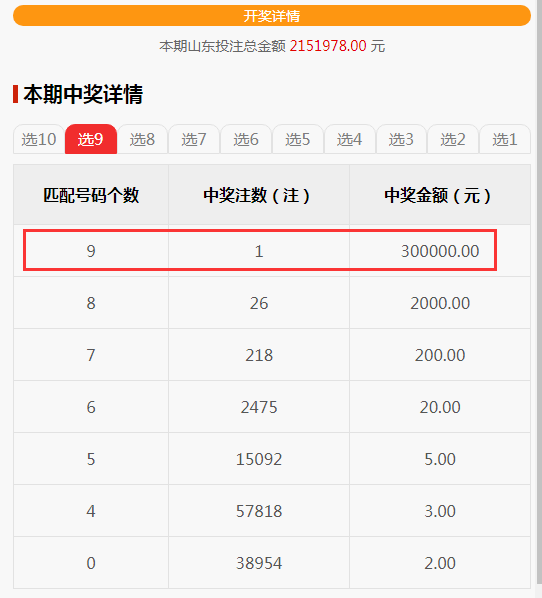
Task: Open the 选8 tab
Action: tap(142, 139)
